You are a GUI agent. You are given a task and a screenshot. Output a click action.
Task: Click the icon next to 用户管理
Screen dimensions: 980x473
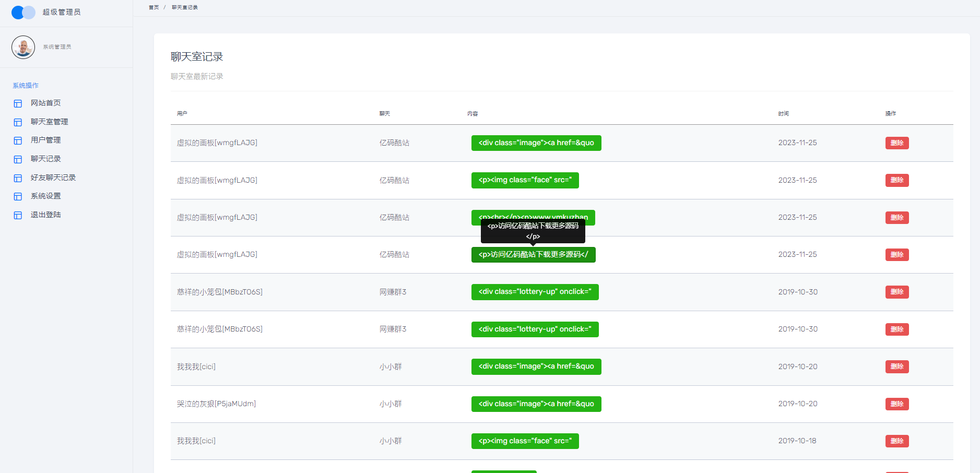(x=18, y=140)
